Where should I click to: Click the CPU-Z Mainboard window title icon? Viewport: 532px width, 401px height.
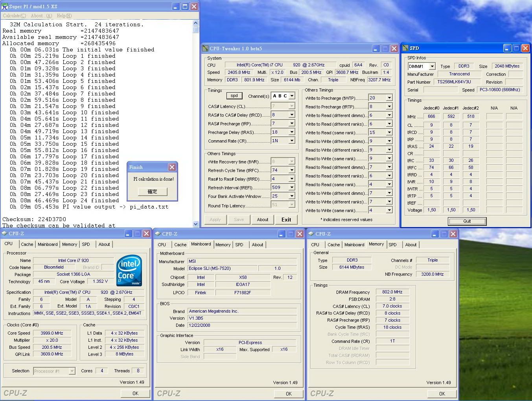[x=158, y=234]
